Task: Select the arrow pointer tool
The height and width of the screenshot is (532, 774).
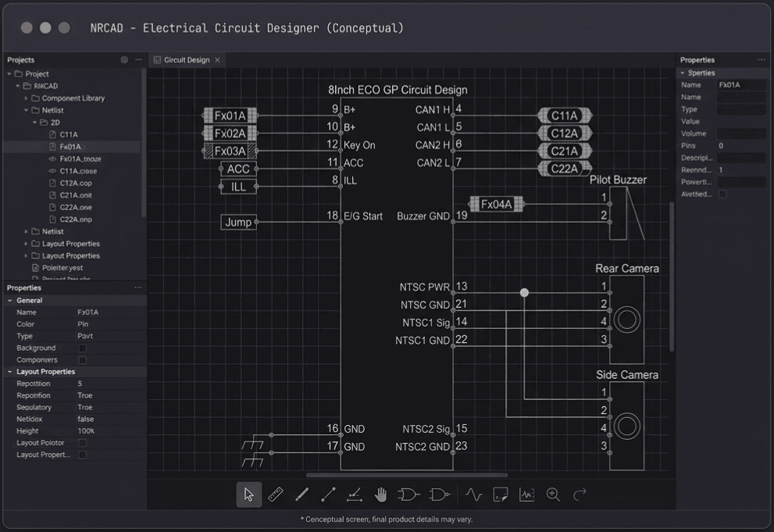Action: [248, 495]
